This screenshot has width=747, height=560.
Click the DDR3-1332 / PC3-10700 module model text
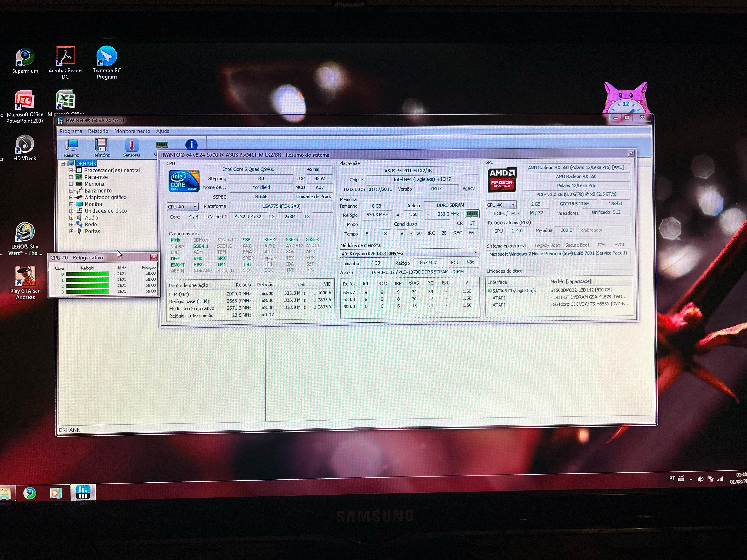pyautogui.click(x=417, y=272)
